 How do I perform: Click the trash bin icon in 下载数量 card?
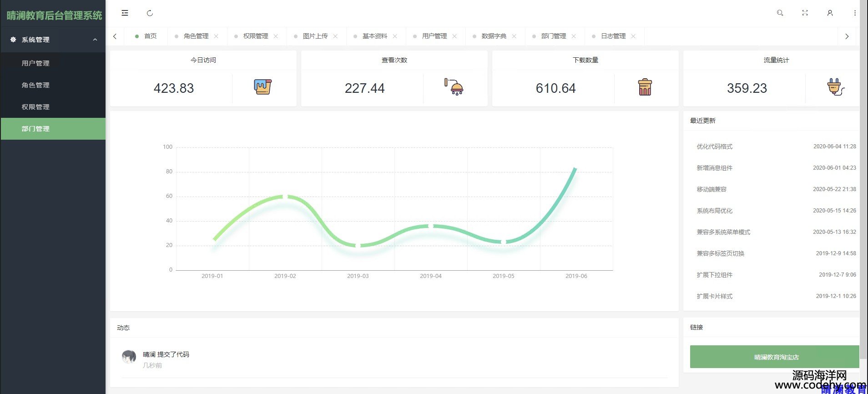tap(645, 87)
